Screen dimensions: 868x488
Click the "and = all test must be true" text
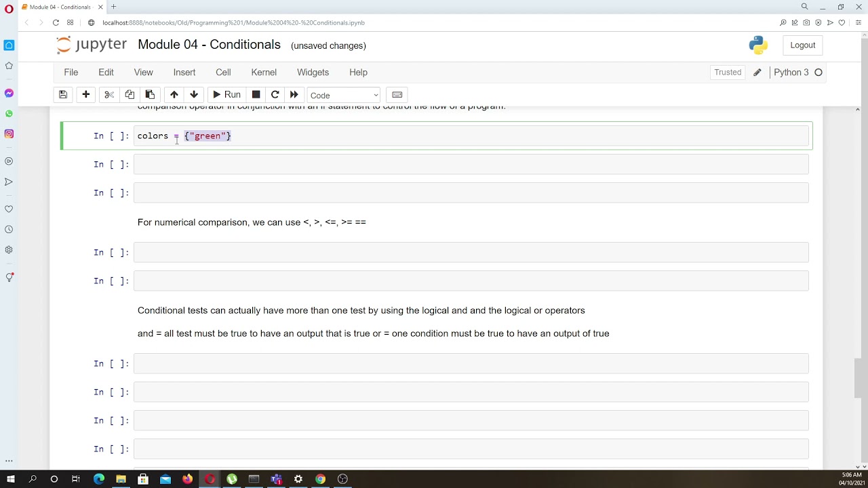(373, 333)
